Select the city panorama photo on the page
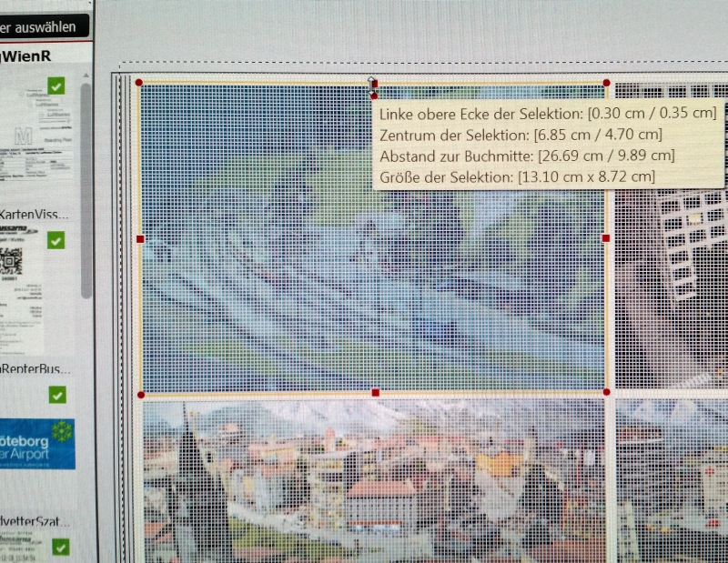The width and height of the screenshot is (728, 563). (x=374, y=482)
